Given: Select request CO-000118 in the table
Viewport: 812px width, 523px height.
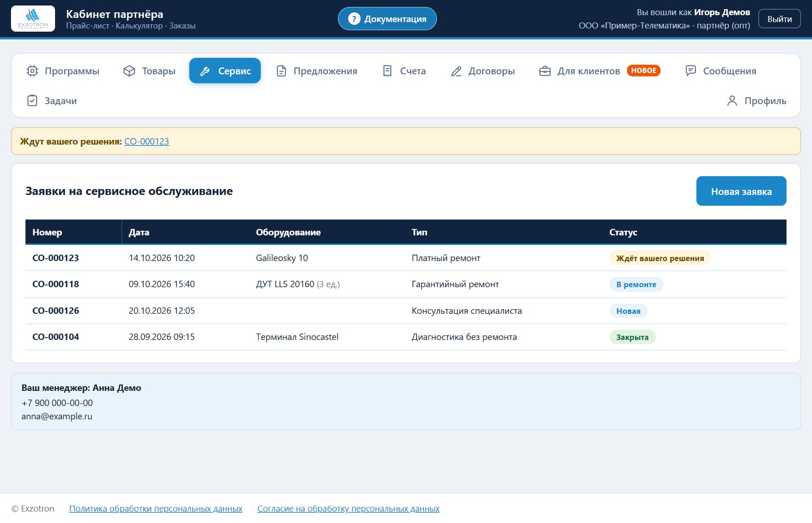Looking at the screenshot, I should click(x=406, y=284).
